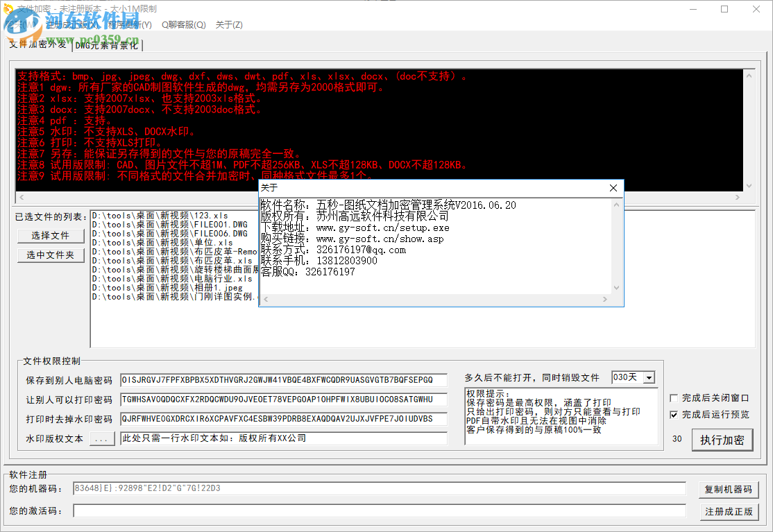Click the 注意8 试用版限制 line
773x532 pixels.
point(241,165)
